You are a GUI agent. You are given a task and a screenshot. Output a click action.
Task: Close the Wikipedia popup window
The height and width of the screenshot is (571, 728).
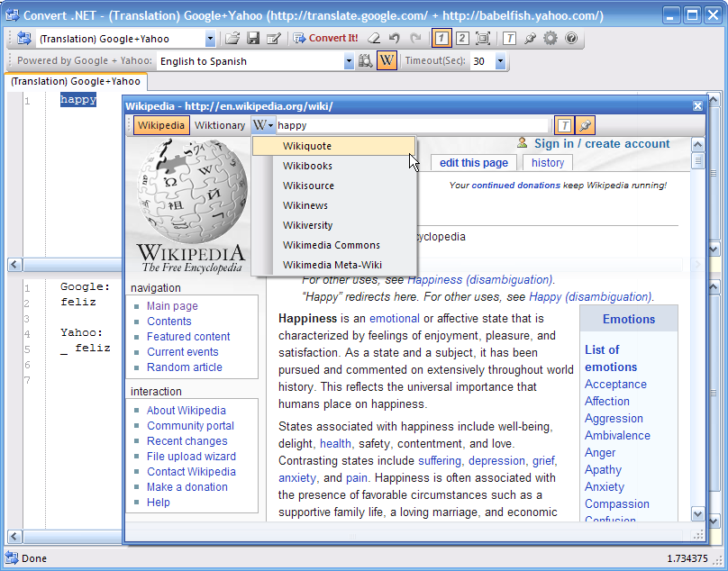pyautogui.click(x=697, y=106)
